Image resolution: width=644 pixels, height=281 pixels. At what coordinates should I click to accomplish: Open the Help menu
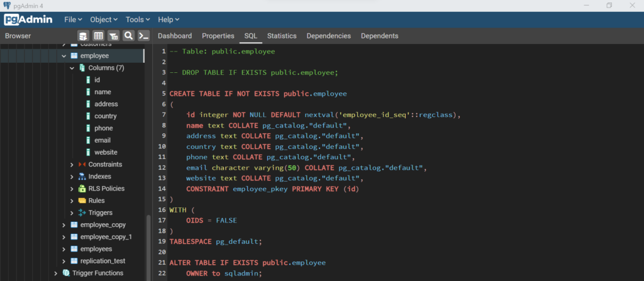tap(169, 19)
